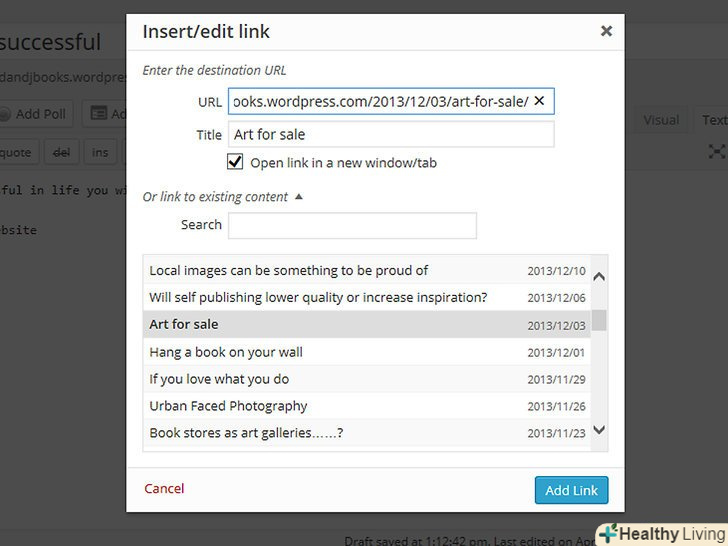
Task: Select If you love what you do
Action: coord(219,379)
